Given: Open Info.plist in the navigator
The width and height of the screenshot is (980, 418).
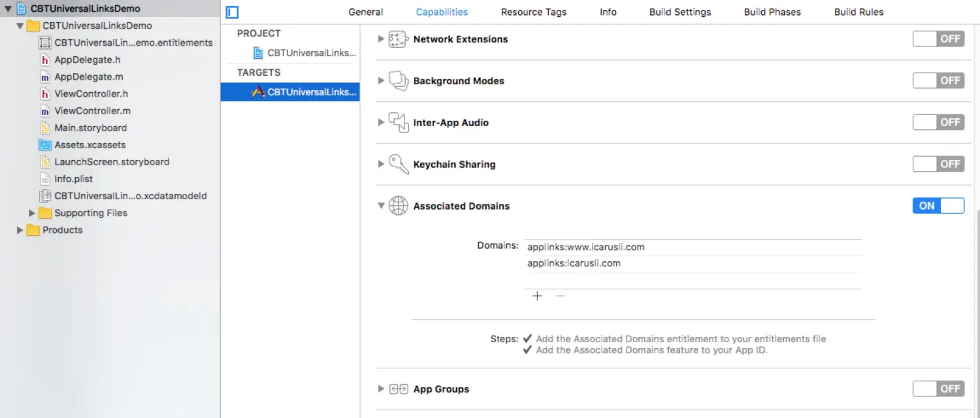Looking at the screenshot, I should [x=74, y=179].
